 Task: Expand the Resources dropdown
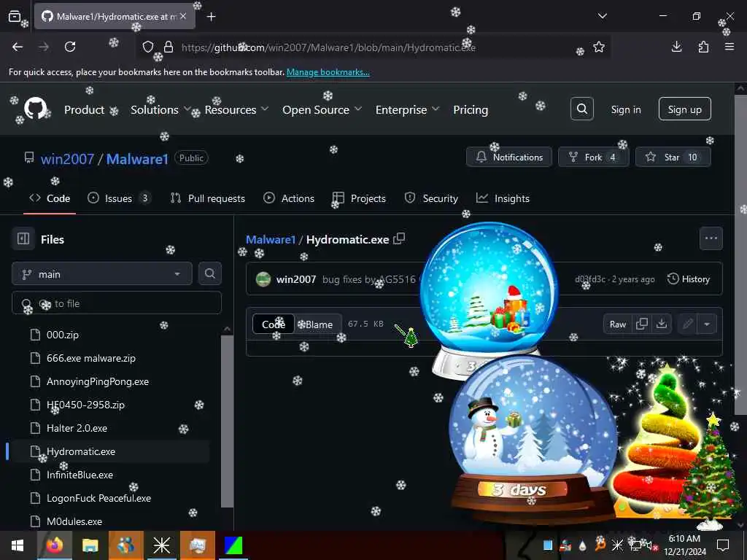point(236,109)
